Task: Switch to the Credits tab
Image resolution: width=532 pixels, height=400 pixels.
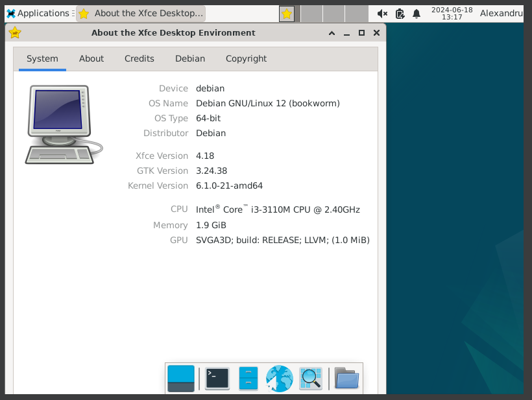Action: pyautogui.click(x=139, y=58)
